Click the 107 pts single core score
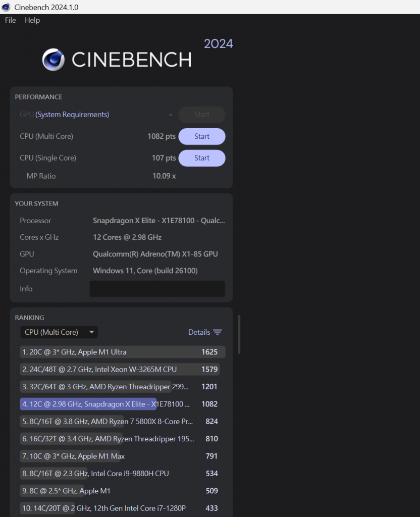 (x=164, y=158)
